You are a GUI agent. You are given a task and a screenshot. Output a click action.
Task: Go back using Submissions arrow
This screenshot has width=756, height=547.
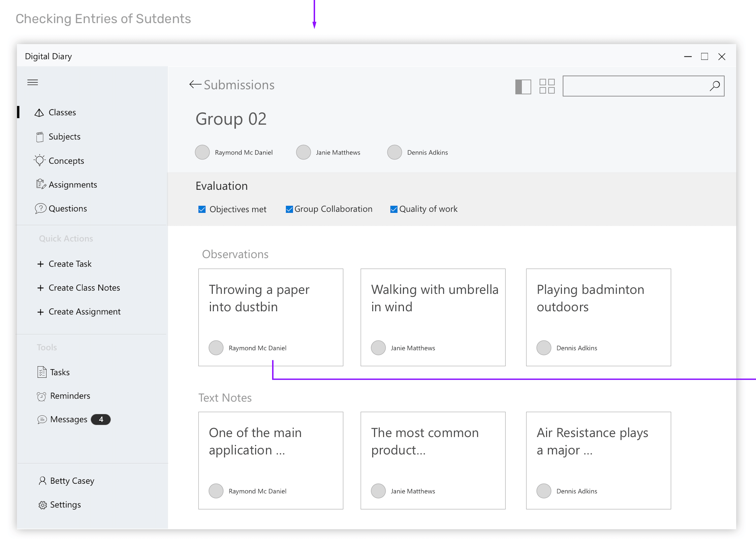click(x=195, y=85)
